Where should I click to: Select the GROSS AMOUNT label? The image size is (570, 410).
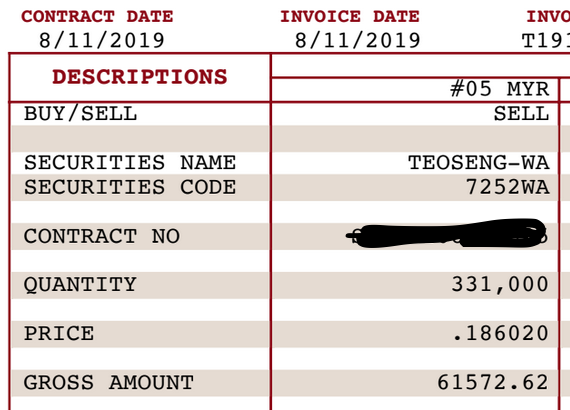pos(109,382)
